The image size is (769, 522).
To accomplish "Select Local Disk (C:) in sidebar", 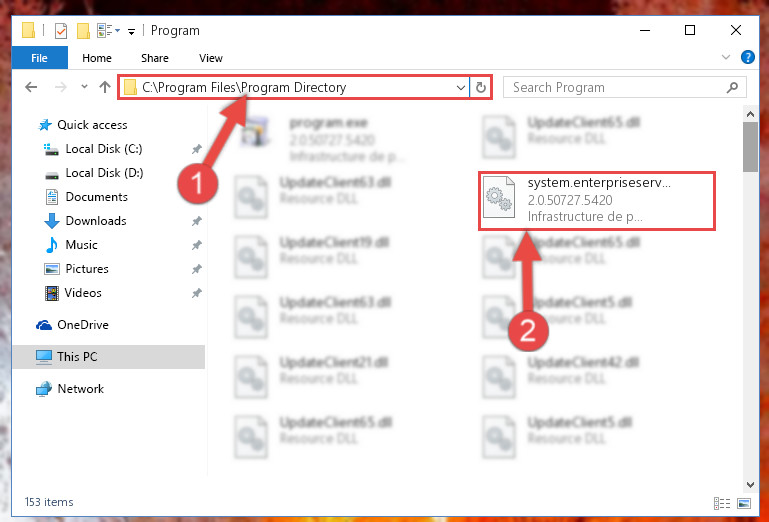I will click(103, 149).
